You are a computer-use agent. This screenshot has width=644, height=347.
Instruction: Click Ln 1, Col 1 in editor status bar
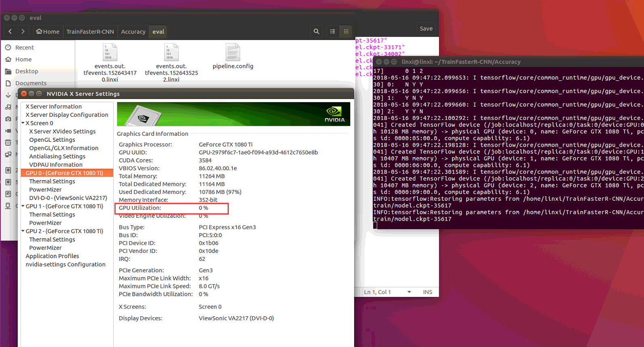pos(377,292)
